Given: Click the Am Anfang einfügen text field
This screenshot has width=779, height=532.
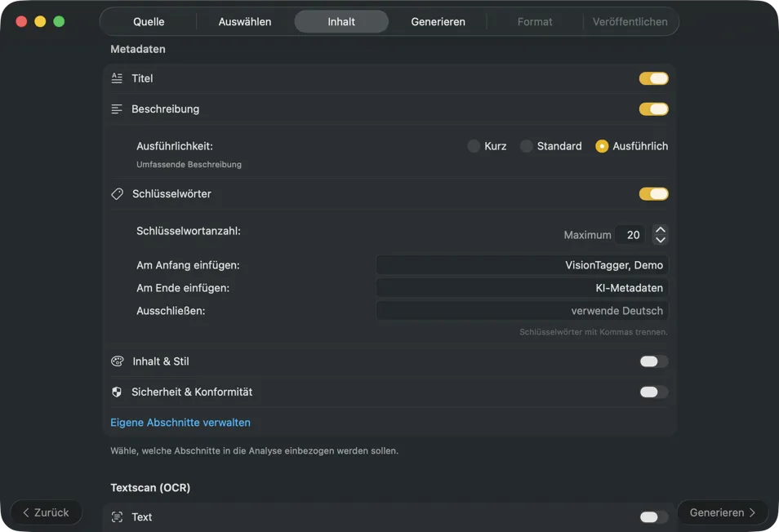Looking at the screenshot, I should pyautogui.click(x=522, y=265).
